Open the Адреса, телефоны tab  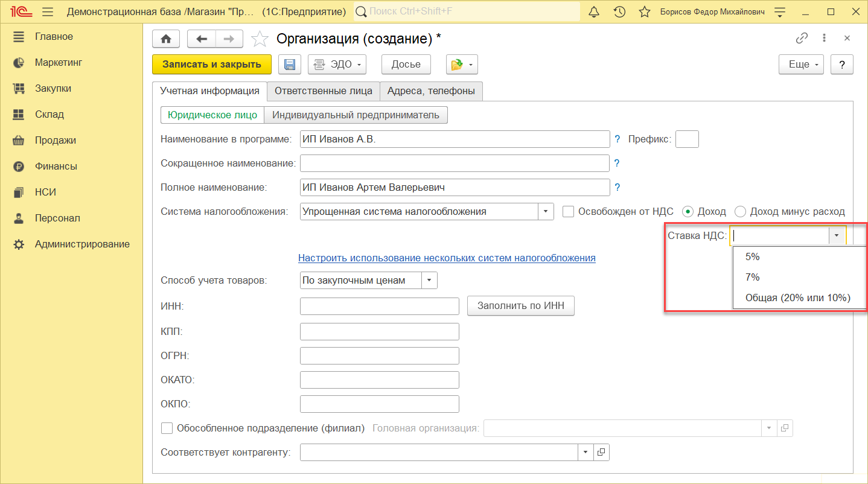[431, 91]
